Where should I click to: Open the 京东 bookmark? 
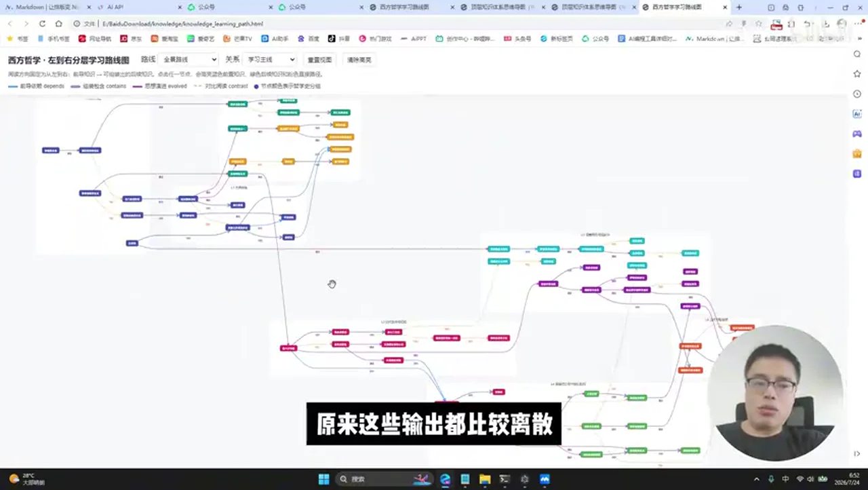pyautogui.click(x=132, y=39)
